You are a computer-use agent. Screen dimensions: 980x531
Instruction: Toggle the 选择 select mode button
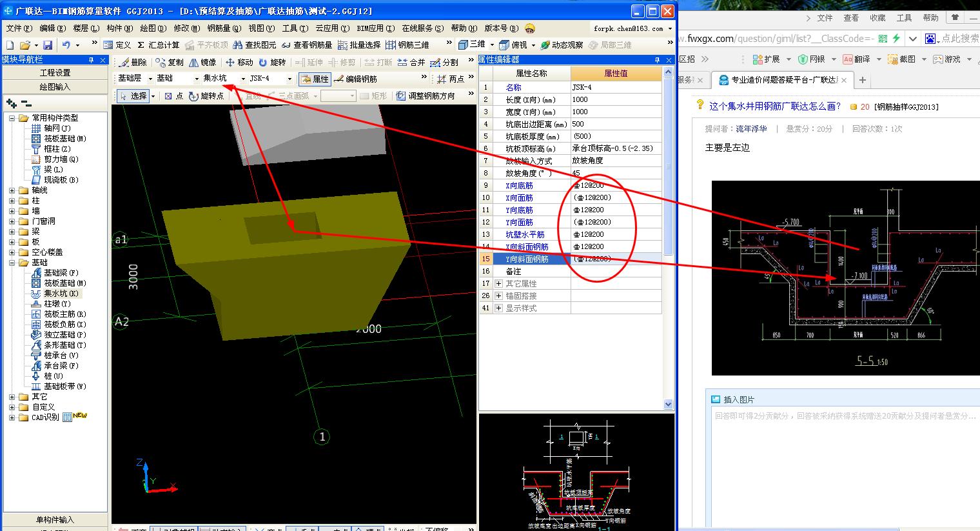[133, 96]
